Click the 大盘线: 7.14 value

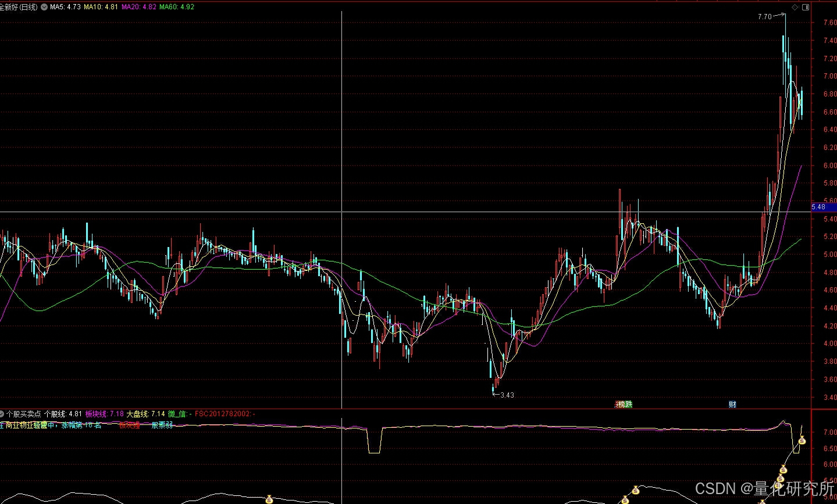click(146, 414)
